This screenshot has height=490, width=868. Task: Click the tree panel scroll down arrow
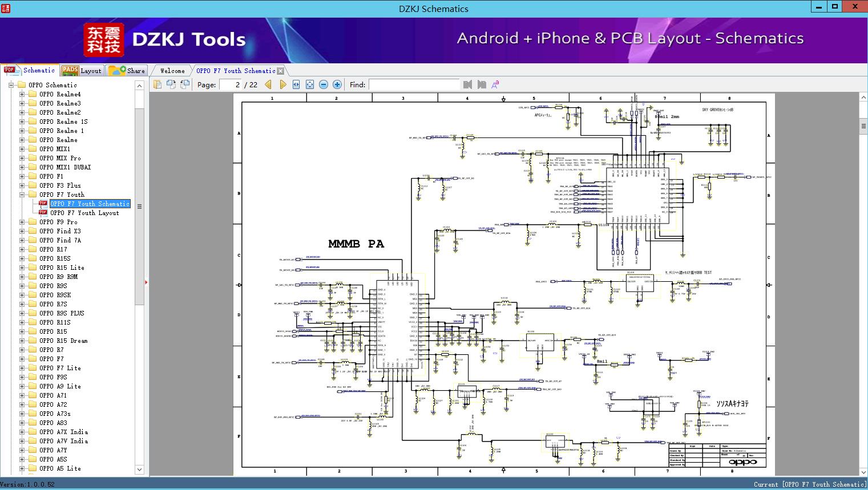139,469
